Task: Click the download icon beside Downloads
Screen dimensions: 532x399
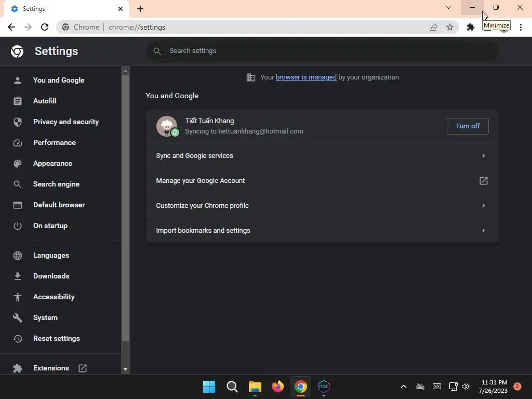Action: 18,276
